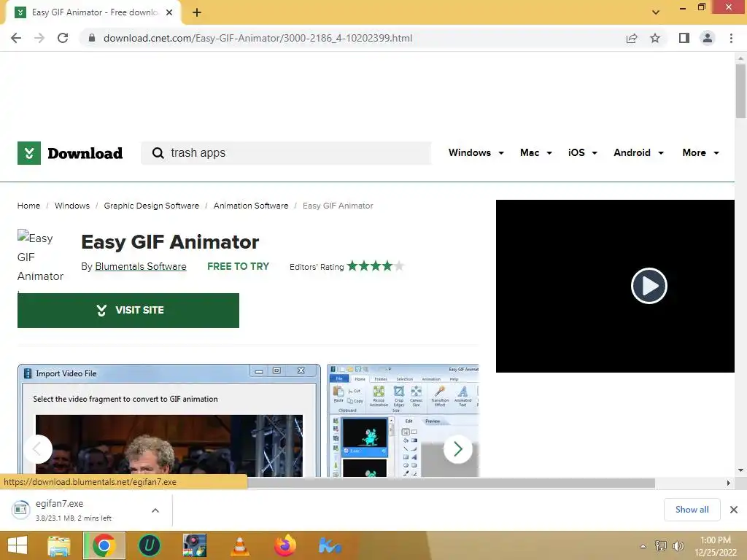
Task: Expand egifan7.exe download options chevron
Action: click(155, 510)
